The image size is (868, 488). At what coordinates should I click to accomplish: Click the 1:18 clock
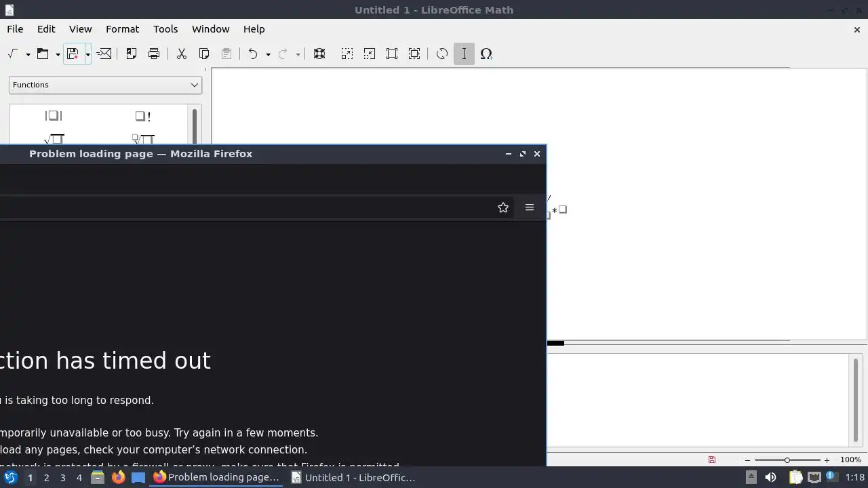click(x=855, y=478)
